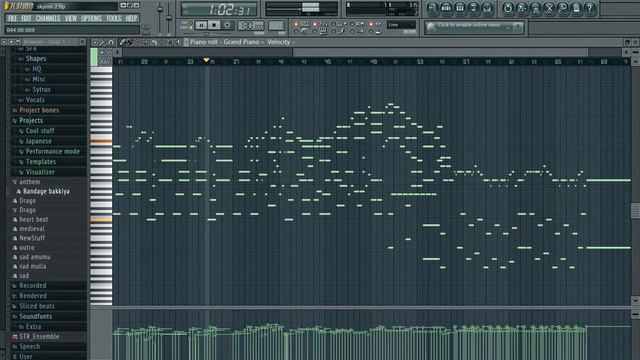Pause playback with the pause button

tap(201, 25)
